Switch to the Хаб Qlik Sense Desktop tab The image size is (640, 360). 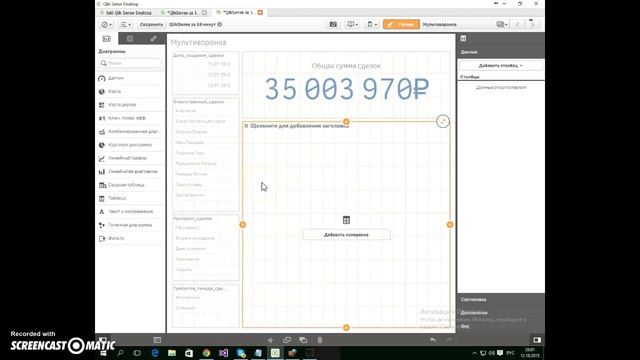126,13
